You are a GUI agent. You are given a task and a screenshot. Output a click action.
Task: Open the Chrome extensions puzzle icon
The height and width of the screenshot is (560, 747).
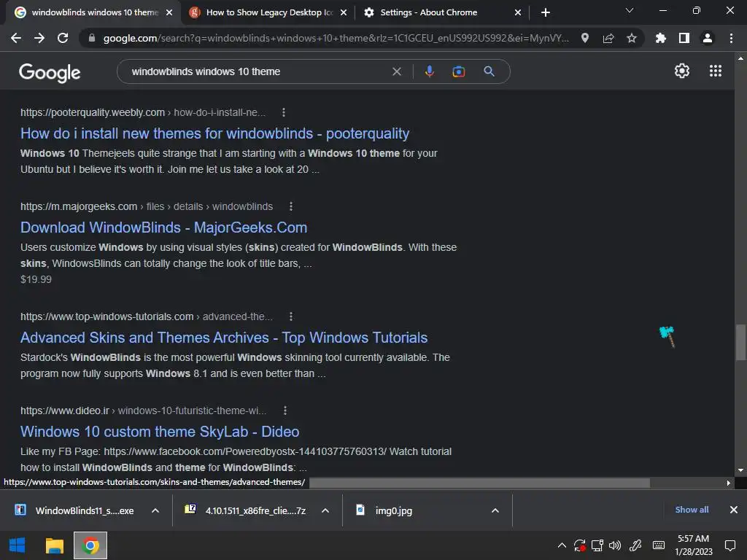660,38
